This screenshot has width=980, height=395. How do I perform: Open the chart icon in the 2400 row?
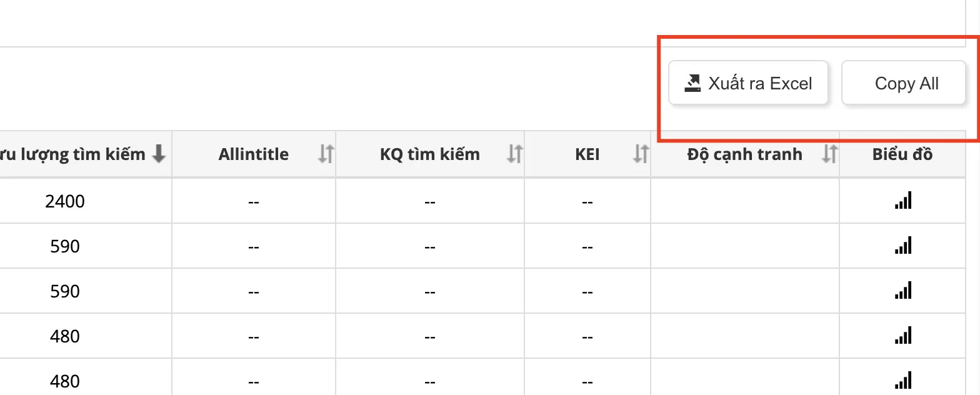(x=903, y=201)
